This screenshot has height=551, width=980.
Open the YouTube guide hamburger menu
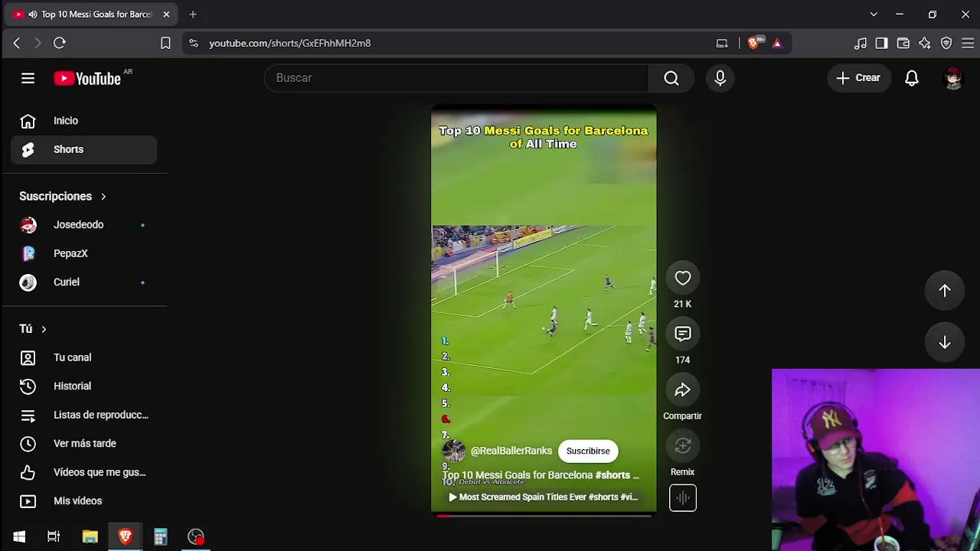[28, 78]
